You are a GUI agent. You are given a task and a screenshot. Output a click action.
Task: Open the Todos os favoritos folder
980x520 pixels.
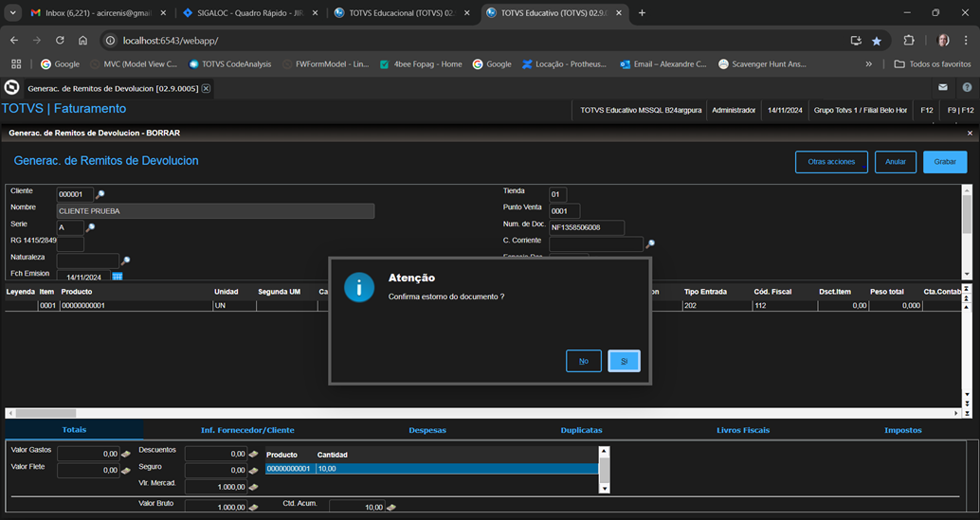(x=933, y=64)
